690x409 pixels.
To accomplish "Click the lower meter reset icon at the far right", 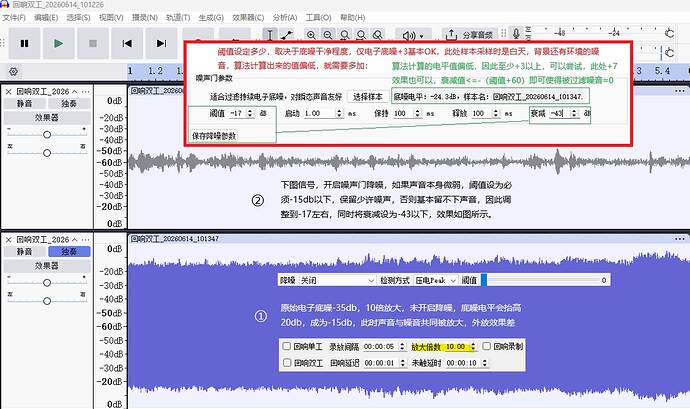I will click(669, 52).
